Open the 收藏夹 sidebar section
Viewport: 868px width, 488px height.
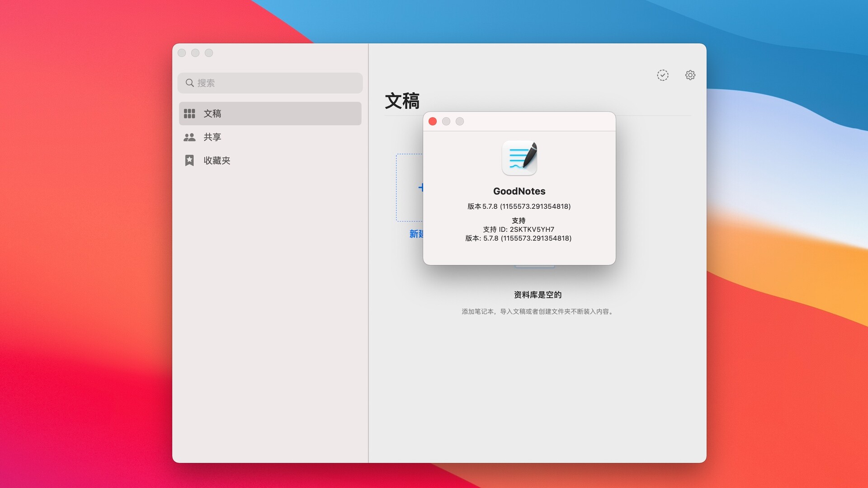pyautogui.click(x=270, y=160)
